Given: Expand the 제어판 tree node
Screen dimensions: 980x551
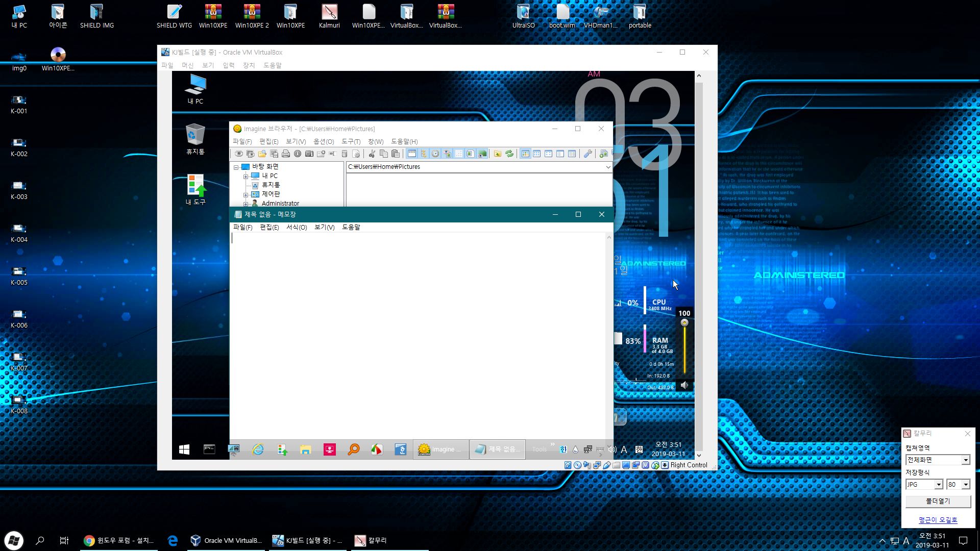Looking at the screenshot, I should click(x=246, y=194).
